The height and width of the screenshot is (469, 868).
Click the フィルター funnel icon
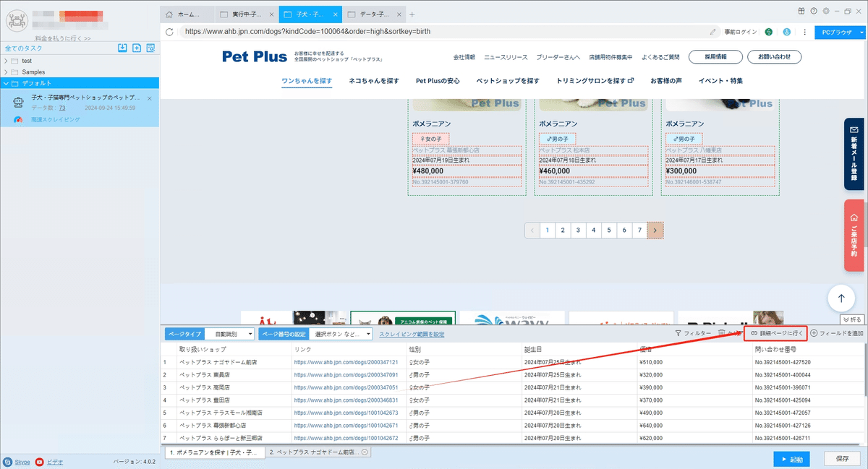678,333
